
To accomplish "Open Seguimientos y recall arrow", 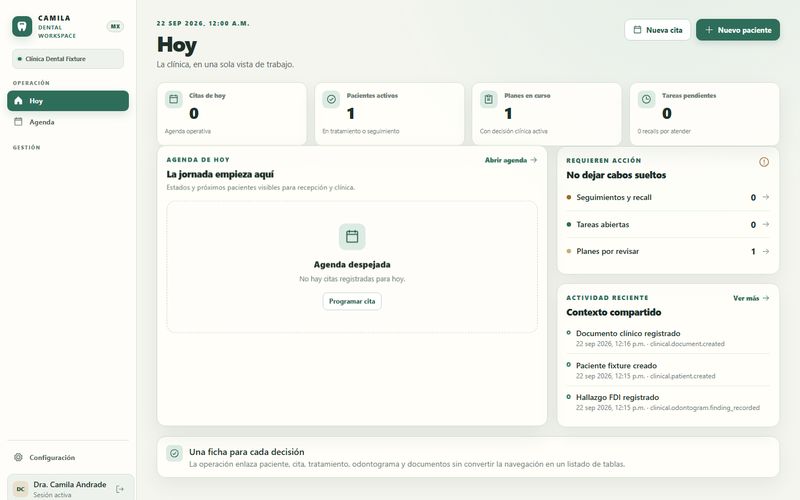I will tap(765, 197).
